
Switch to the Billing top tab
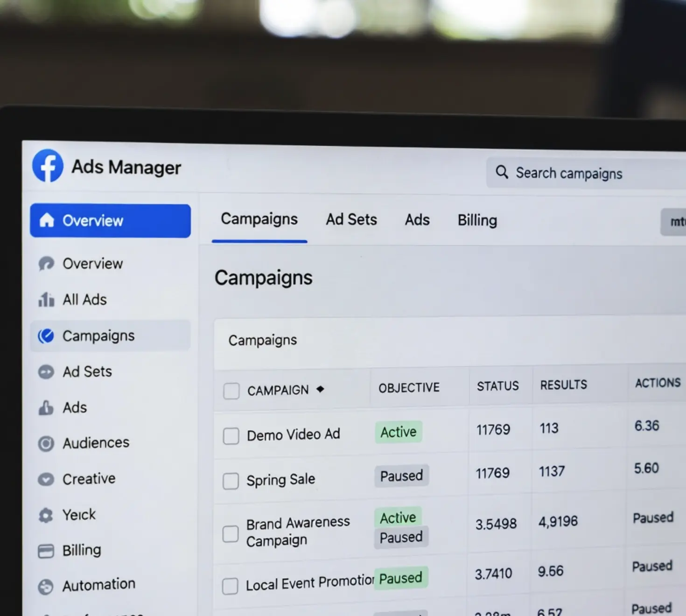[x=477, y=220]
